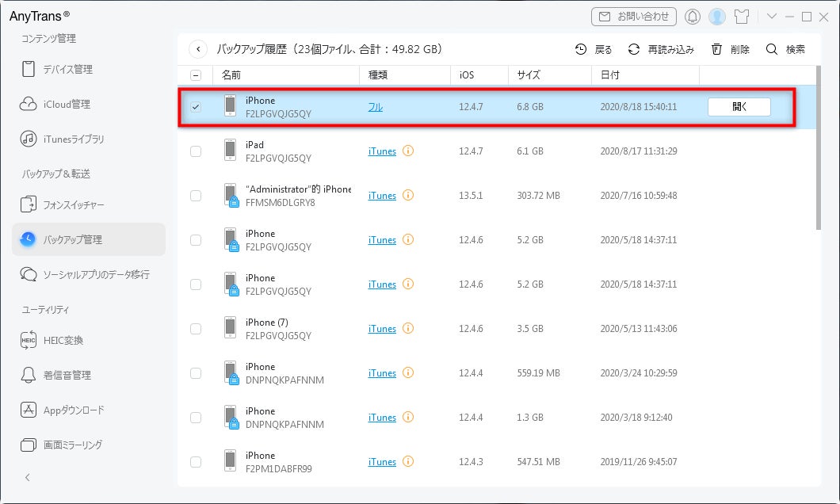Click the trash 削除 delete icon
This screenshot has width=840, height=504.
717,49
